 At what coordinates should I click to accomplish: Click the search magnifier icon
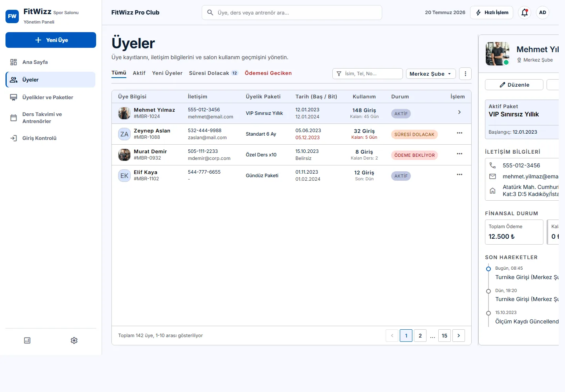pos(210,13)
